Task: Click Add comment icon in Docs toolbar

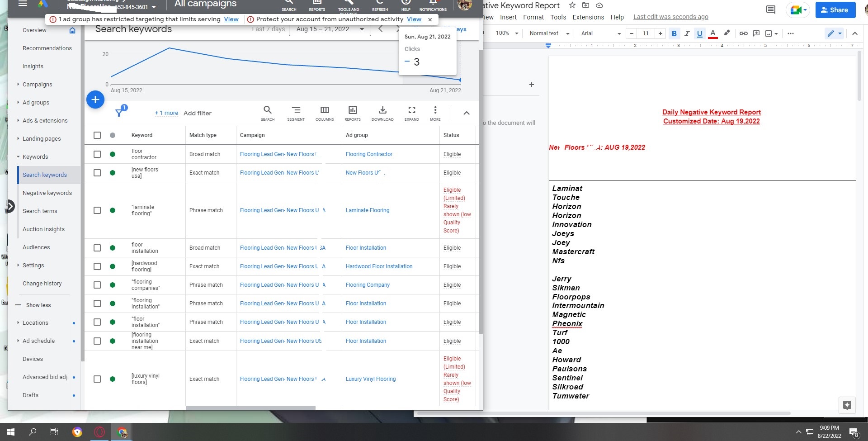Action: [756, 33]
